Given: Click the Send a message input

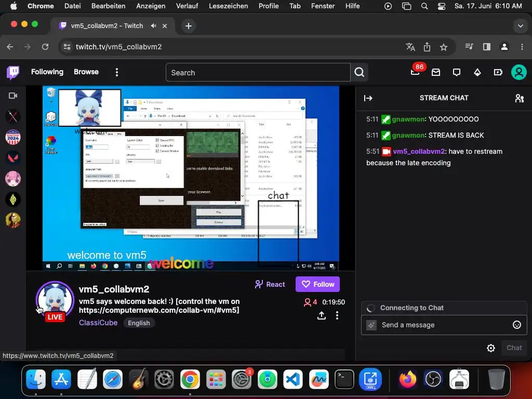Looking at the screenshot, I should pyautogui.click(x=444, y=325).
